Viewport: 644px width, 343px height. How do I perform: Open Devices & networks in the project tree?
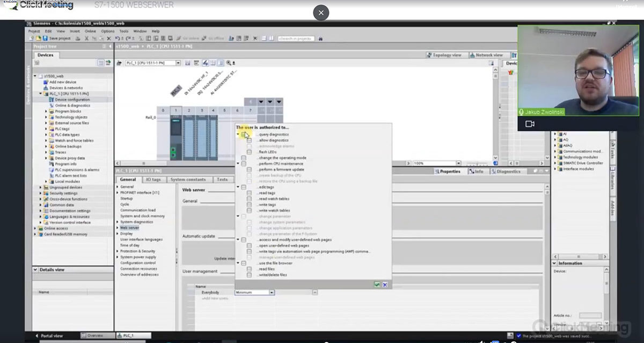(x=63, y=88)
